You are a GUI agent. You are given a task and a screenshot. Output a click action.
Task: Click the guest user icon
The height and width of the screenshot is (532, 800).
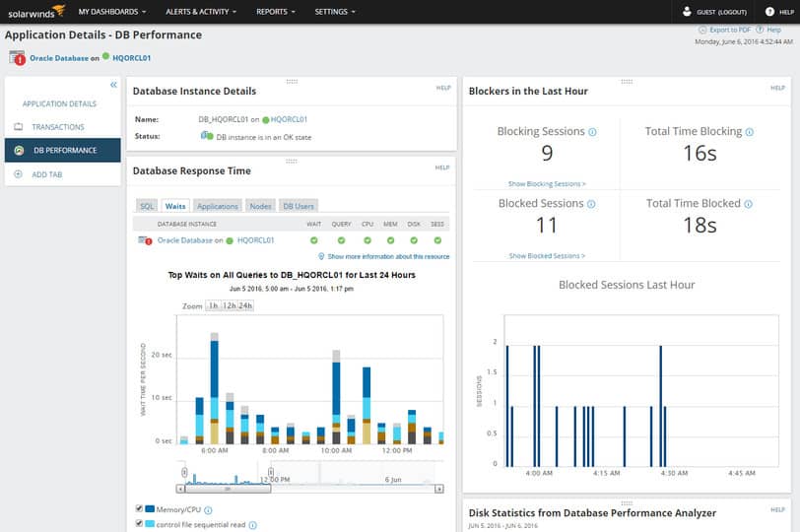(x=687, y=11)
